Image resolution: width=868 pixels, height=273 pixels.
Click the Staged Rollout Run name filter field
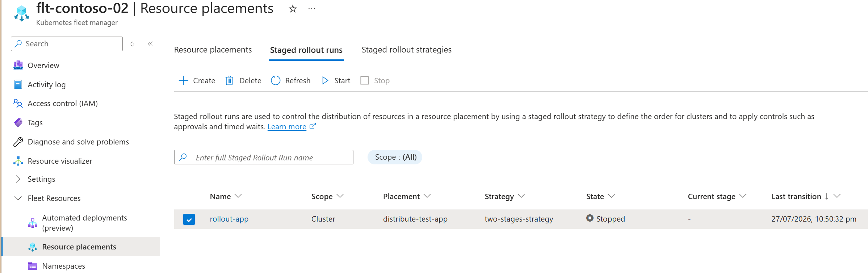264,157
